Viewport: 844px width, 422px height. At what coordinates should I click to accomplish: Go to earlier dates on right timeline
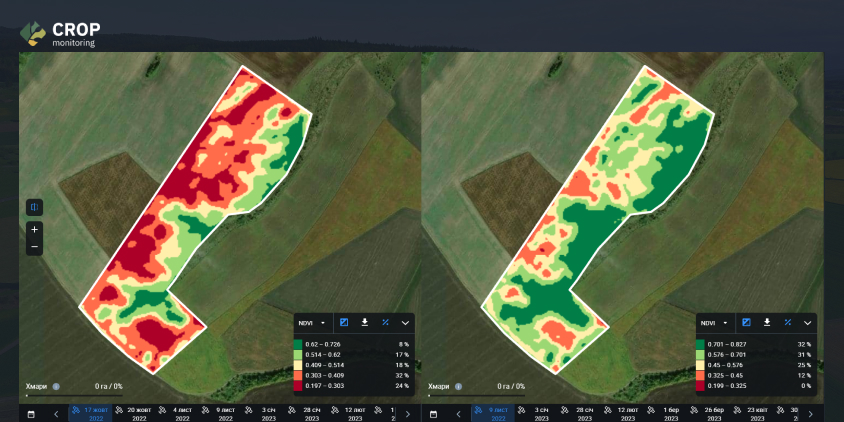[458, 414]
